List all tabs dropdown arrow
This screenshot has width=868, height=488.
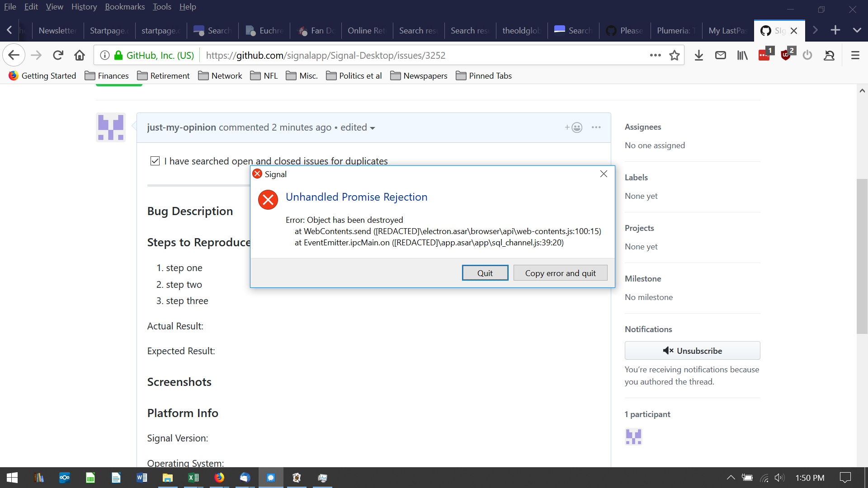857,30
